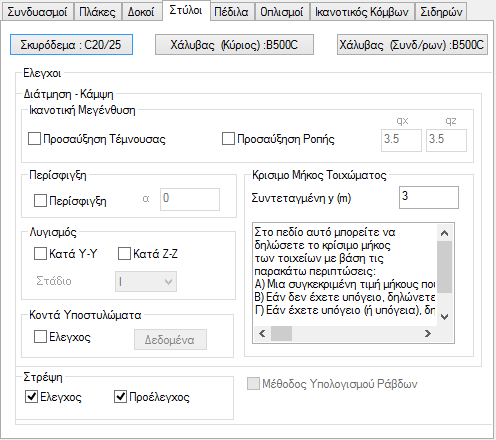Click the Συντεταγμένη y (m) field
The height and width of the screenshot is (440, 496).
[x=429, y=198]
